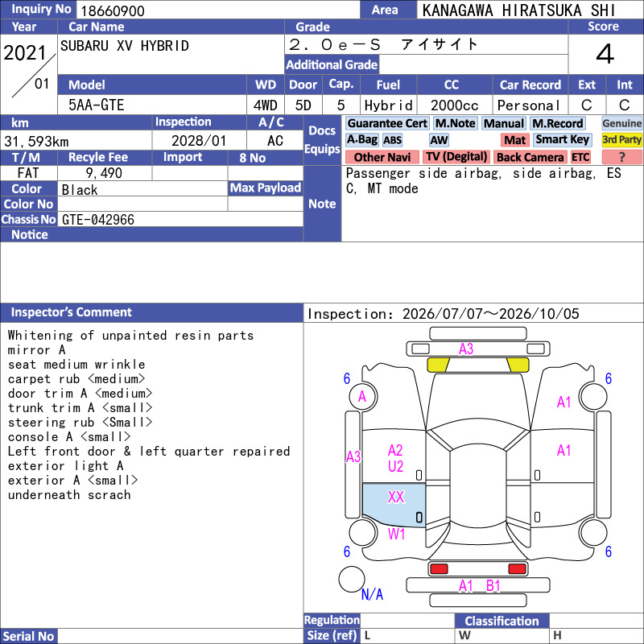Select the A-Bag equipment badge
Image resolution: width=644 pixels, height=644 pixels.
(361, 140)
